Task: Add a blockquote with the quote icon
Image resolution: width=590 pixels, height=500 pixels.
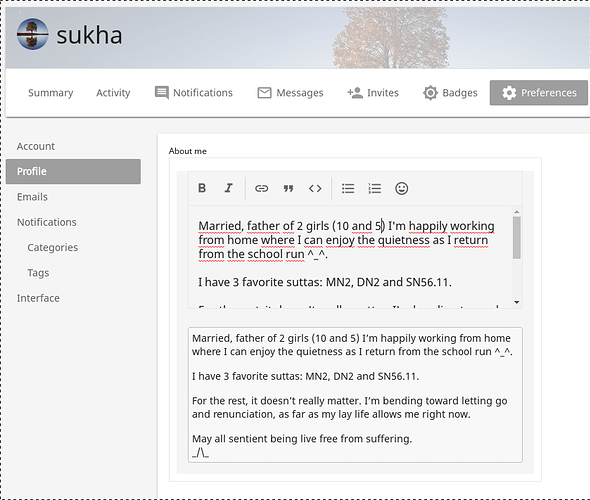Action: click(288, 188)
